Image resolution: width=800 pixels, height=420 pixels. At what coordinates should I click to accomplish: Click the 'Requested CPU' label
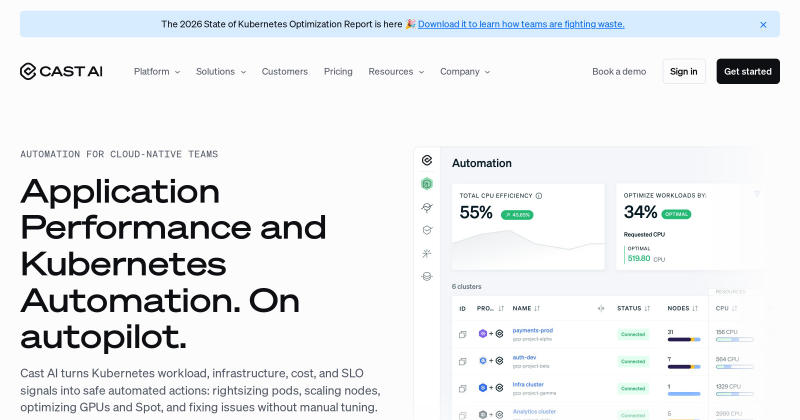(x=644, y=235)
